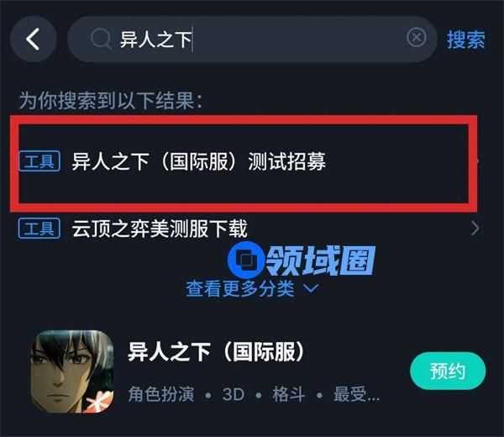Open the 异人之下 game icon thumbnail
Viewport: 504px width, 437px height.
[x=72, y=371]
